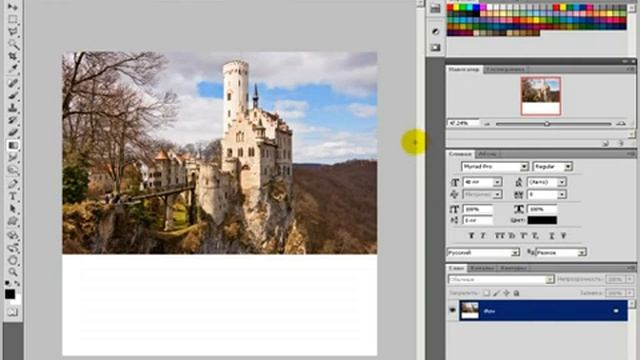Screen dimensions: 640x360
Task: Select the Zoom tool in toolbox
Action: click(12, 272)
